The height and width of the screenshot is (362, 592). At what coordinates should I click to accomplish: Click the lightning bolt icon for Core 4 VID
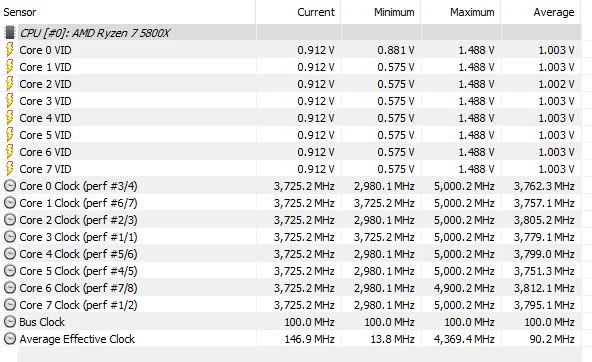point(10,118)
